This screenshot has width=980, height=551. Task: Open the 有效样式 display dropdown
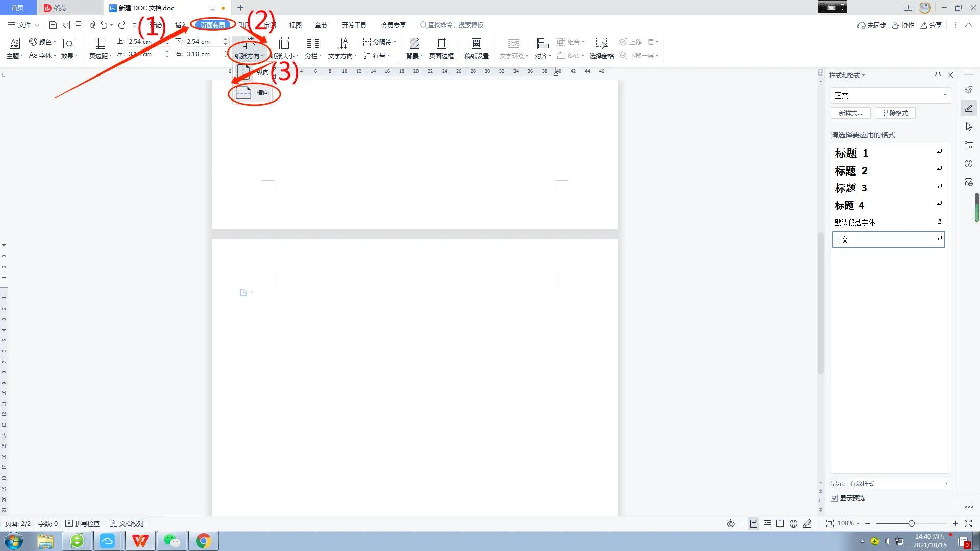pos(899,483)
